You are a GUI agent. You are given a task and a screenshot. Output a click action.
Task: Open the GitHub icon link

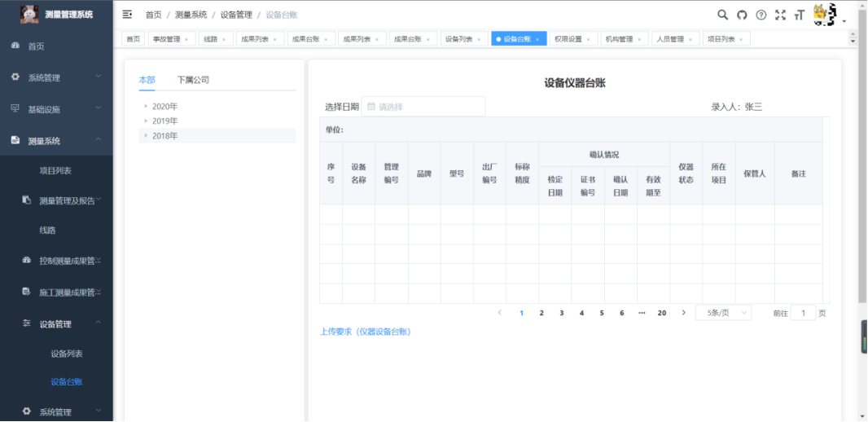click(742, 15)
